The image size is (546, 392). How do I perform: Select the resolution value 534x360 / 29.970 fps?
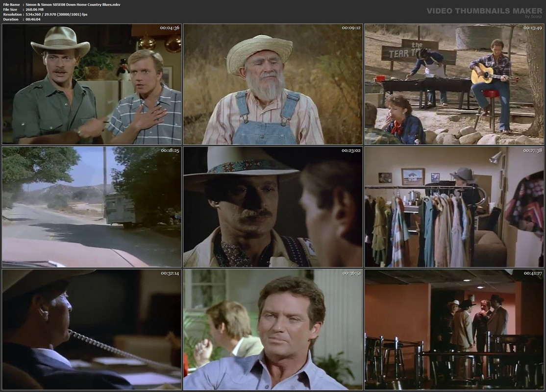click(56, 14)
